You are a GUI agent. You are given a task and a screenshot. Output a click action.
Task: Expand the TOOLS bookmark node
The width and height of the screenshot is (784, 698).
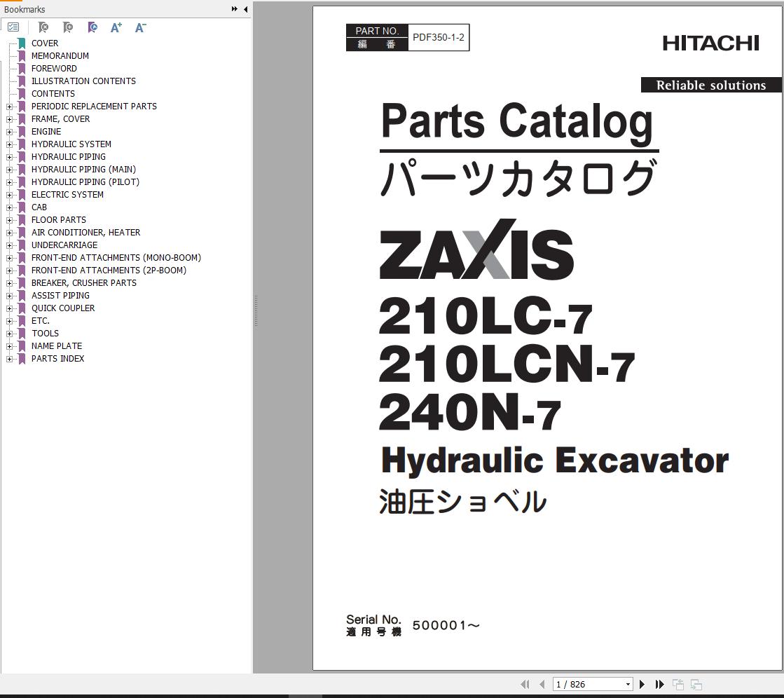coord(9,334)
